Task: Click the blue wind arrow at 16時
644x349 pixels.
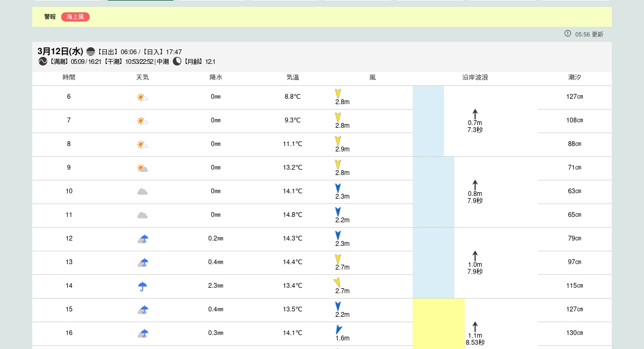Action: [339, 329]
